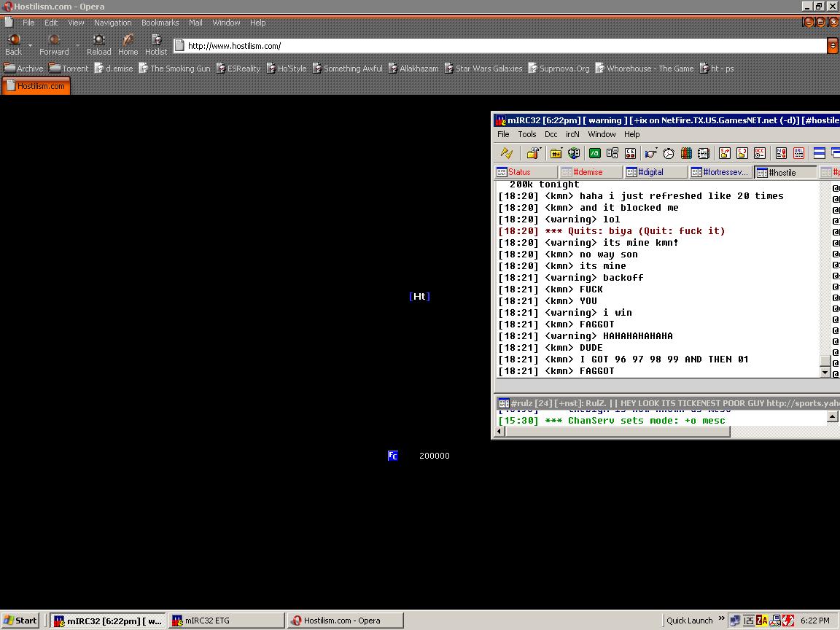The height and width of the screenshot is (630, 840).
Task: Open the mIRC address book icon
Action: coord(704,153)
